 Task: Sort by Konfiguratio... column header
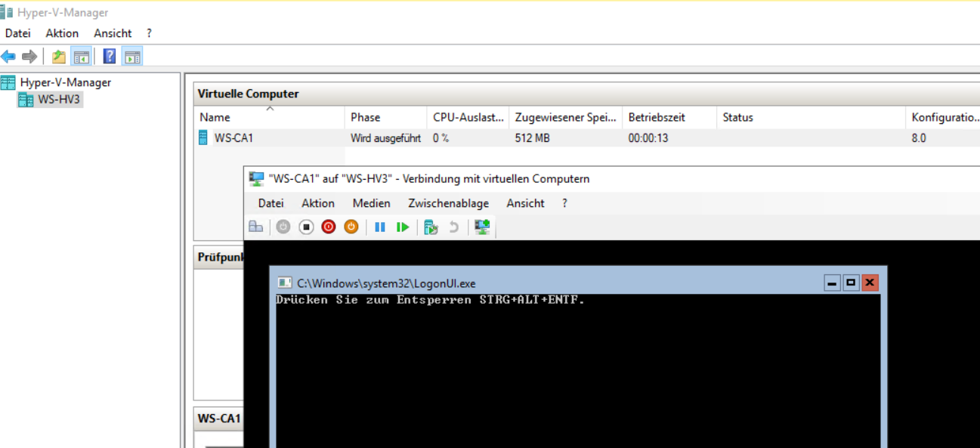tap(943, 117)
